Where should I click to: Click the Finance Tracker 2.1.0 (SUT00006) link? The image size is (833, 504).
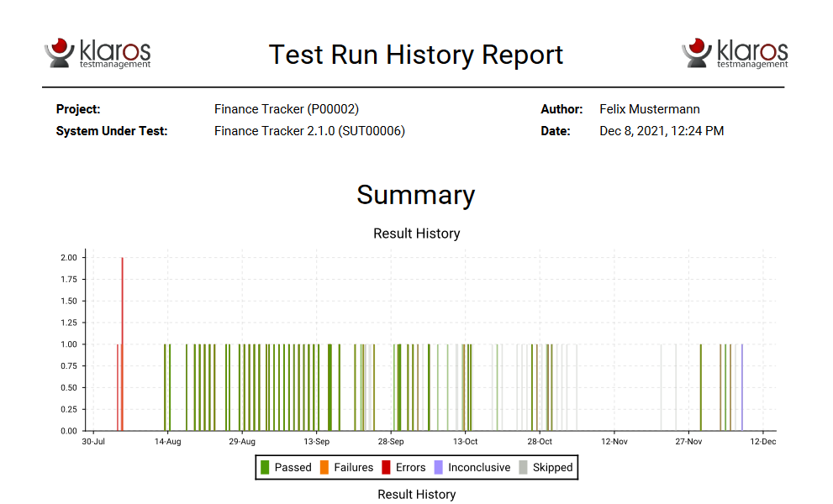[308, 131]
